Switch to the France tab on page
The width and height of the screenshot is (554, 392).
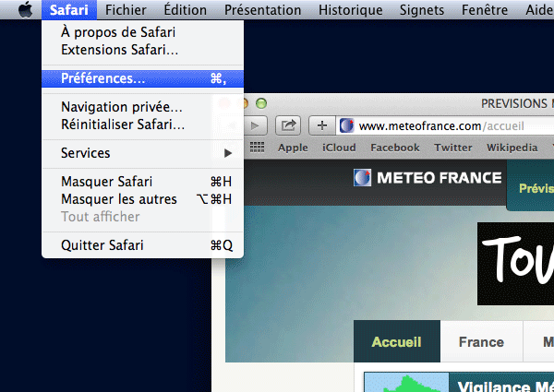[x=481, y=341]
